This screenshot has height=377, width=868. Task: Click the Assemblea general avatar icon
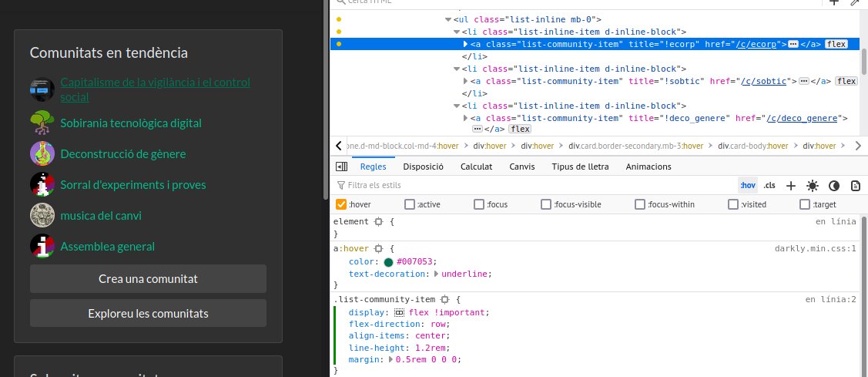click(42, 246)
